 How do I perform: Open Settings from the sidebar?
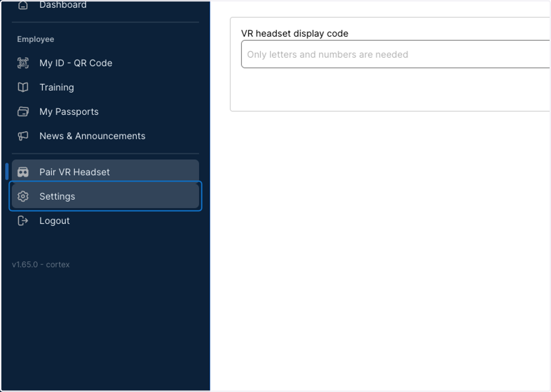[x=106, y=196]
